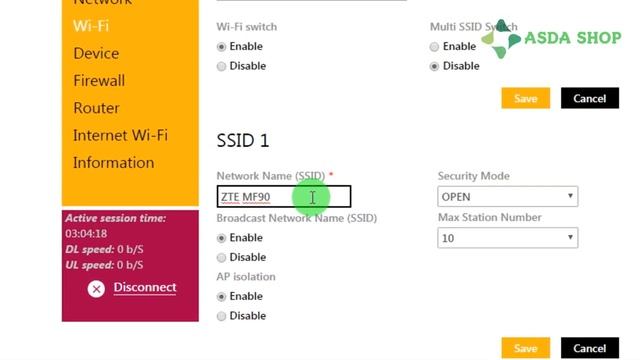Open the Security Mode dropdown
Image resolution: width=640 pixels, height=360 pixels.
(x=507, y=197)
